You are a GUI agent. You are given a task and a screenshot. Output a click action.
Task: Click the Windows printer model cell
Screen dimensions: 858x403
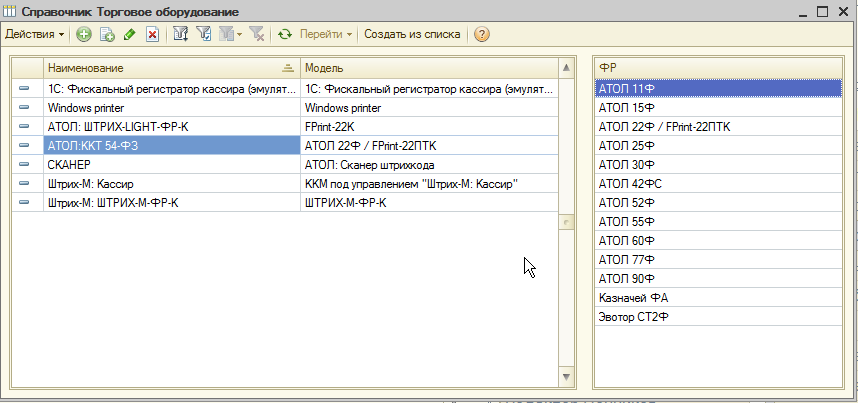click(430, 108)
